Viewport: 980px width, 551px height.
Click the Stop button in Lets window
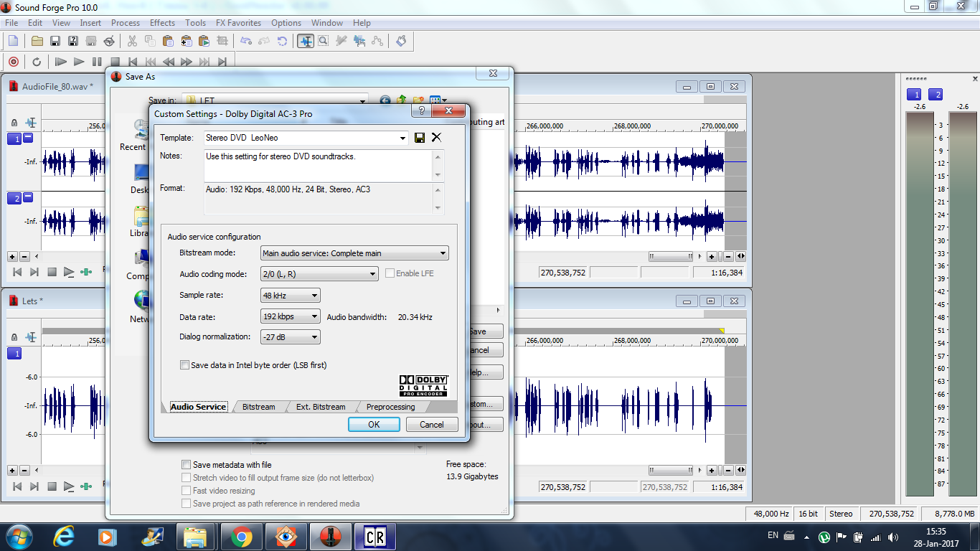[x=52, y=487]
